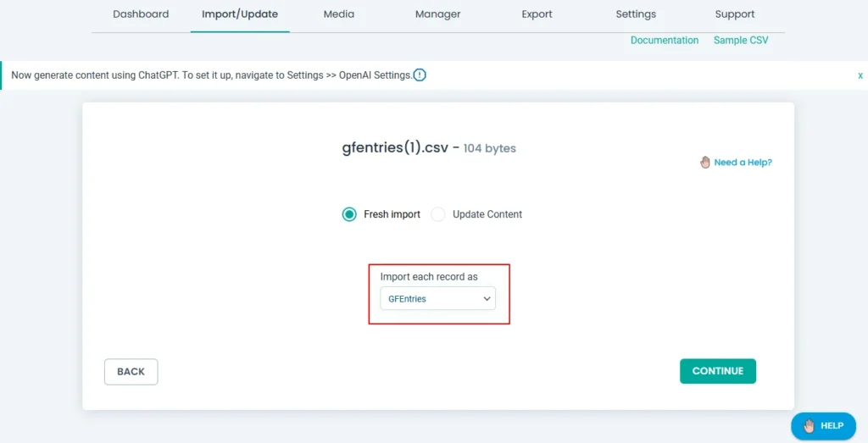This screenshot has width=868, height=443.
Task: Click the CONTINUE button
Action: click(x=718, y=371)
